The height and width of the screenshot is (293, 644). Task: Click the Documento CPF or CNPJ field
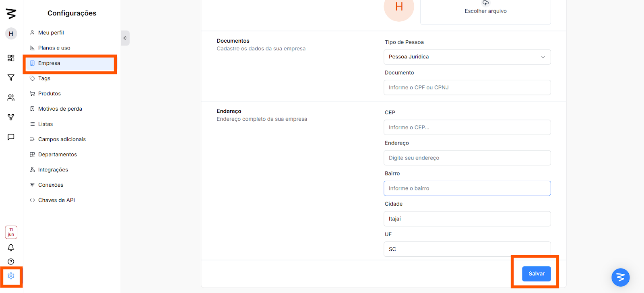467,88
